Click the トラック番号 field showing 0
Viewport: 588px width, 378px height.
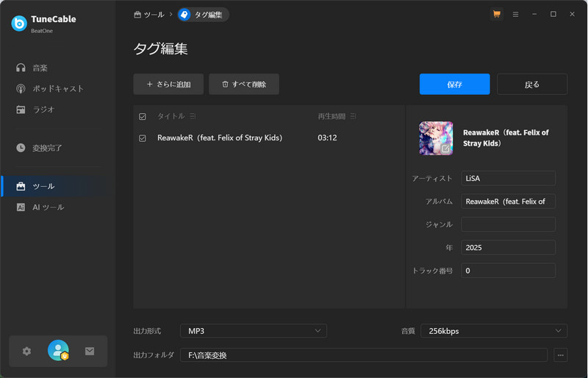(508, 271)
